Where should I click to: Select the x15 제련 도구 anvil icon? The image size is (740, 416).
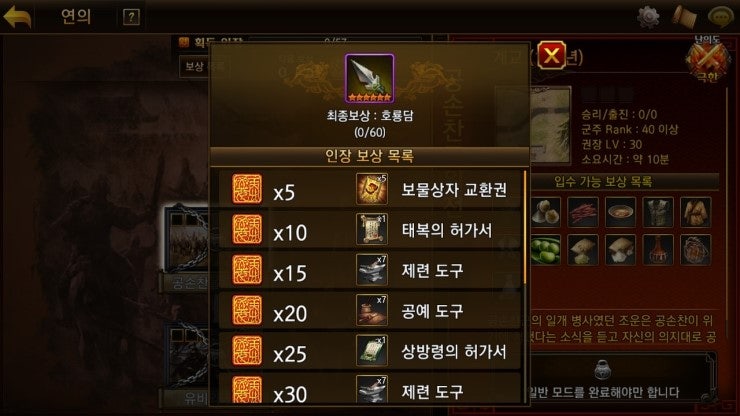[x=372, y=270]
